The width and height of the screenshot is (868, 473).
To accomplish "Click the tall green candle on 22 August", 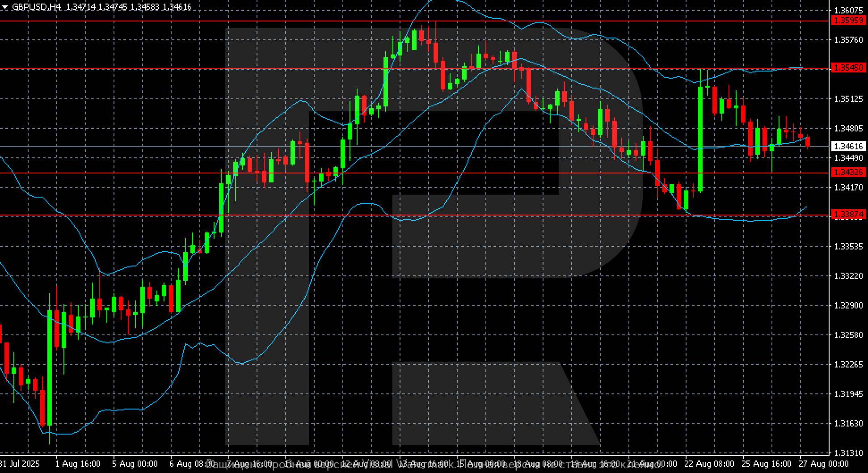I will tap(700, 139).
